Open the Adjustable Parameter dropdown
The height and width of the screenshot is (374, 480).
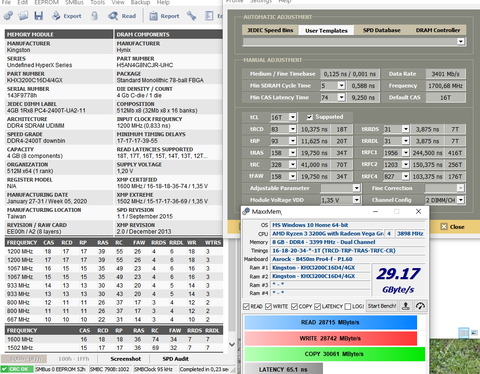(356, 188)
